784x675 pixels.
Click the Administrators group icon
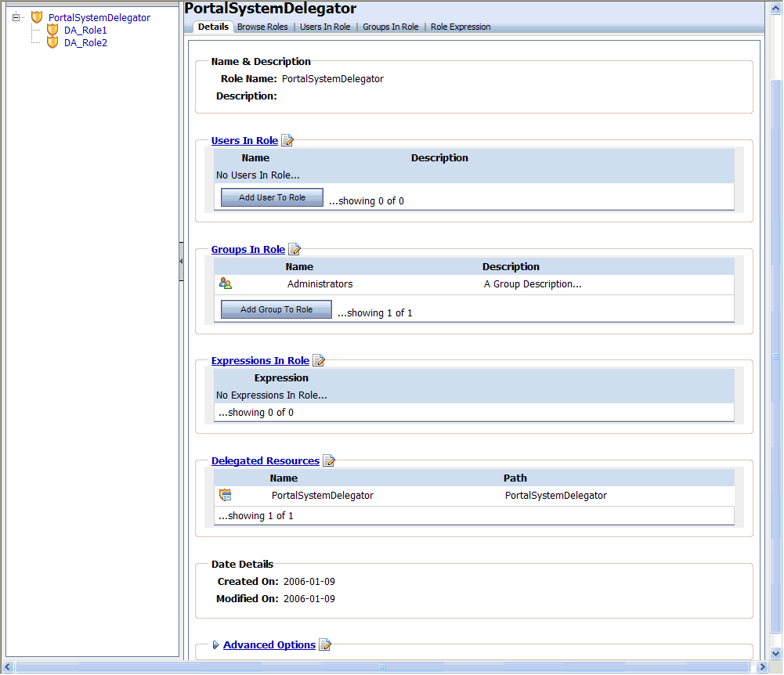click(226, 283)
